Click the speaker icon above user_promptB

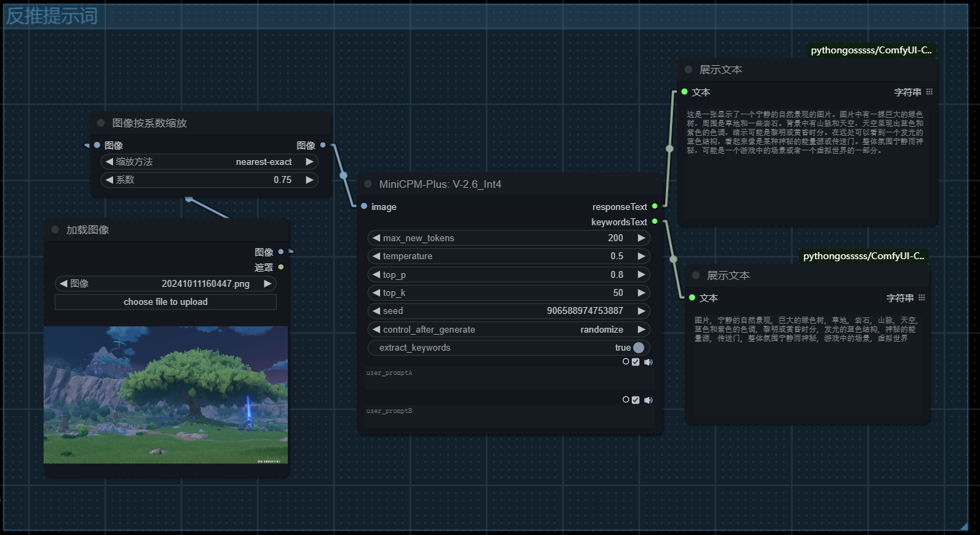click(x=648, y=400)
